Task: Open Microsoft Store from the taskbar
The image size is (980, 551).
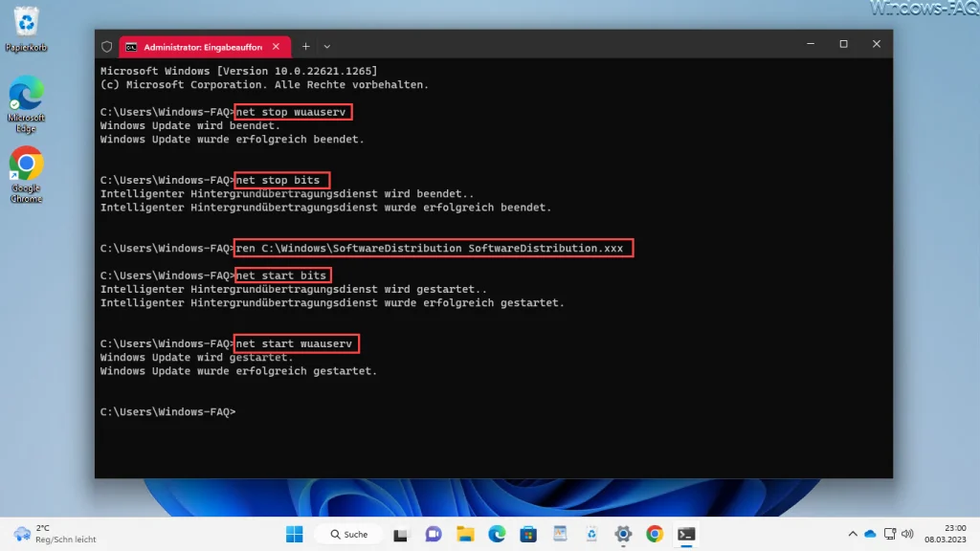Action: pyautogui.click(x=528, y=534)
